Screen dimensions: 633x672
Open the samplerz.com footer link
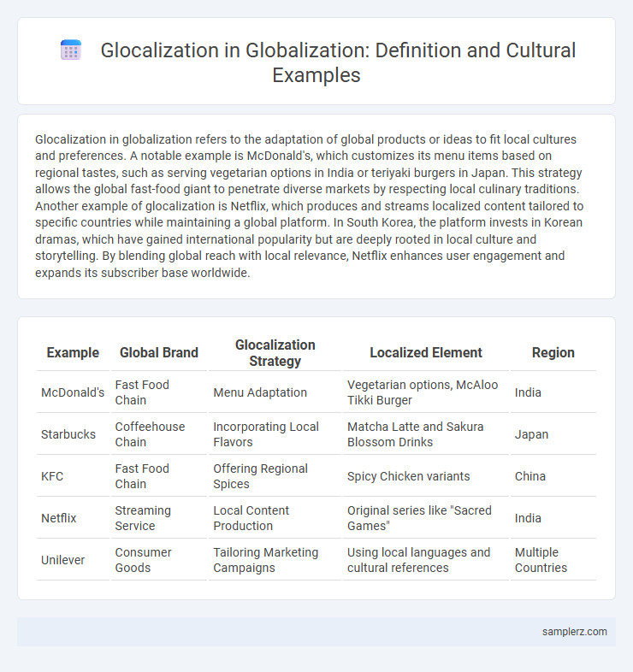click(574, 632)
